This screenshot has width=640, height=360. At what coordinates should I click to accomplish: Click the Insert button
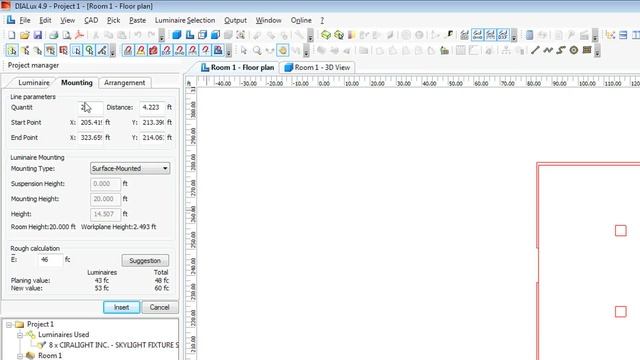(121, 307)
